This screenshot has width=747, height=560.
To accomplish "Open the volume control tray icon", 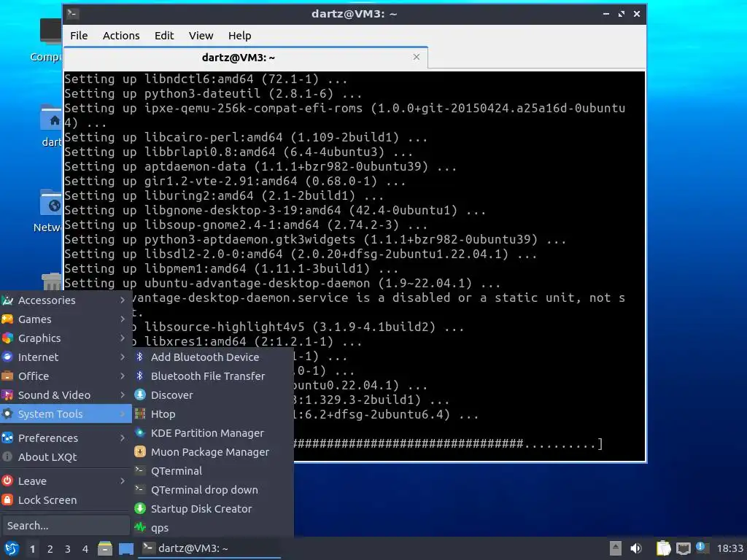I will point(635,548).
